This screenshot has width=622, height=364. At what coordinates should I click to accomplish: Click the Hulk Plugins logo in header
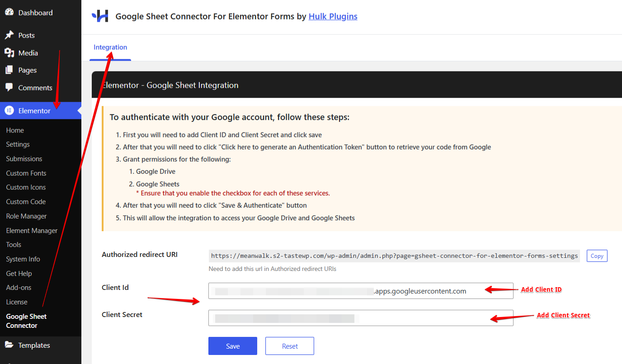pos(100,16)
